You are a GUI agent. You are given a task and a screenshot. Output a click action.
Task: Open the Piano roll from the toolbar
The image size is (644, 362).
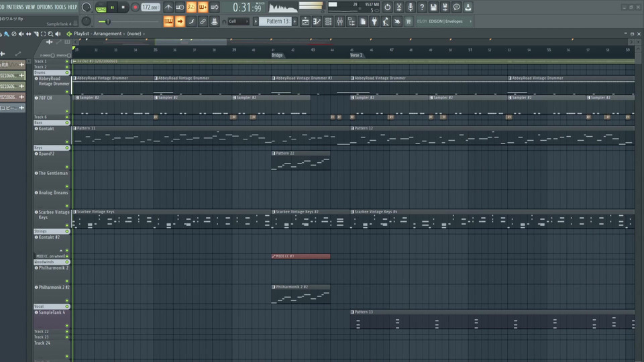point(317,21)
